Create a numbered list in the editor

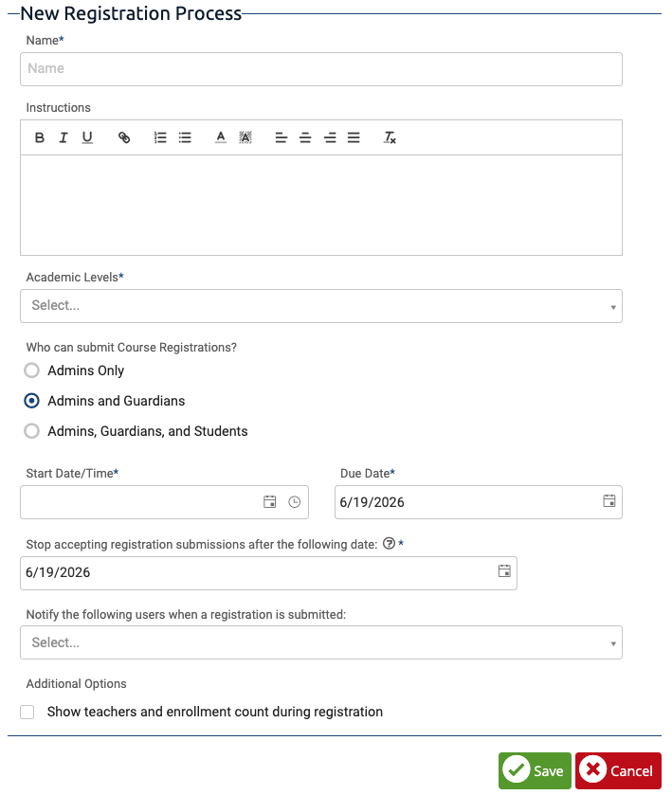159,137
